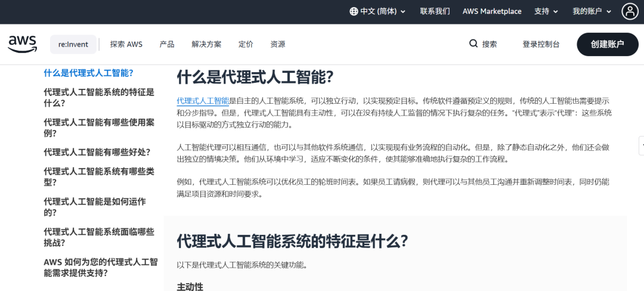Click the 创建账户 button
Image resolution: width=644 pixels, height=291 pixels.
(608, 44)
